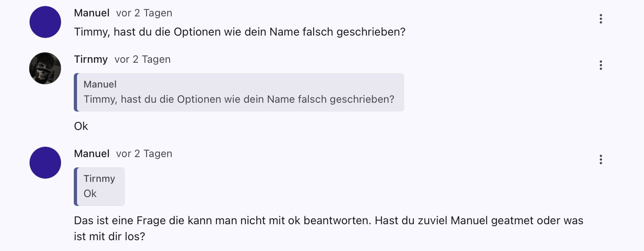Click Manuel's first message text about Optionen

coord(239,32)
